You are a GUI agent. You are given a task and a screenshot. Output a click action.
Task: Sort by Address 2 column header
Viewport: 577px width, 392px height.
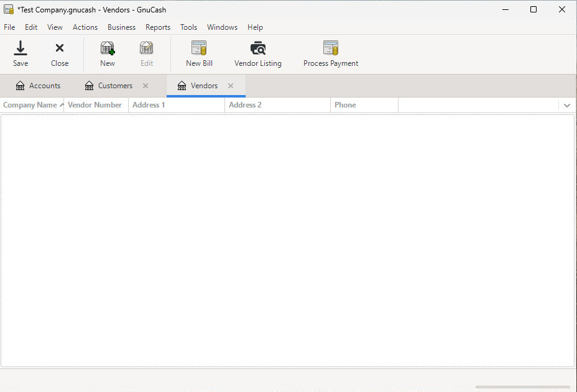pos(278,105)
